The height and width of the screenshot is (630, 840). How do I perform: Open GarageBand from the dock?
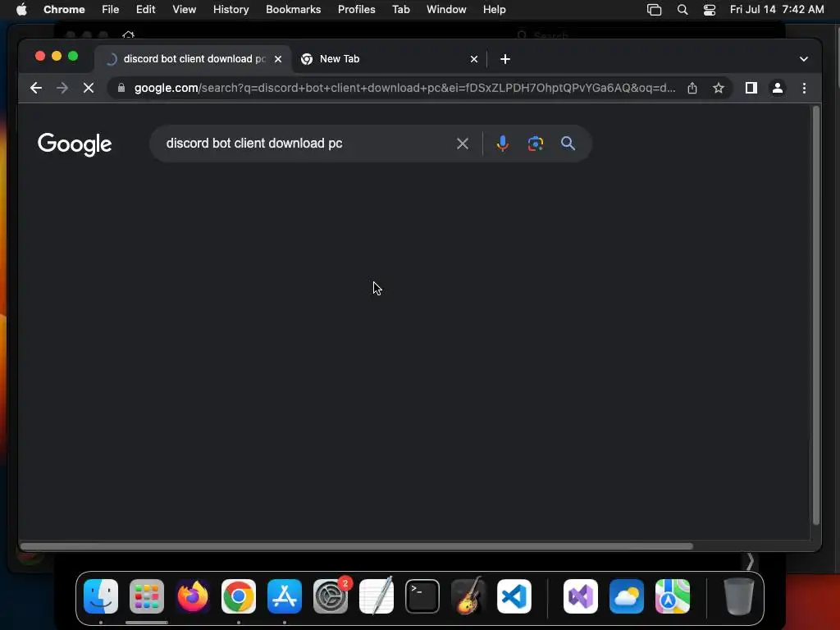[468, 596]
